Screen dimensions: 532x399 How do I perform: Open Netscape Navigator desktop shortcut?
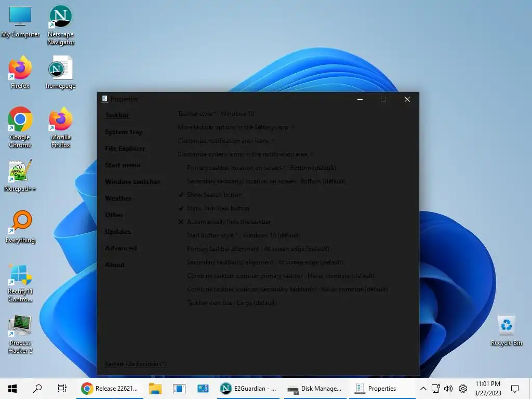60,25
